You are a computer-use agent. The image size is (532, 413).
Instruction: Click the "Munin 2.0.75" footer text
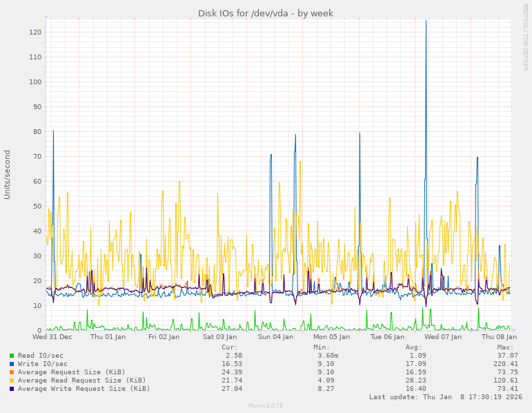point(266,405)
